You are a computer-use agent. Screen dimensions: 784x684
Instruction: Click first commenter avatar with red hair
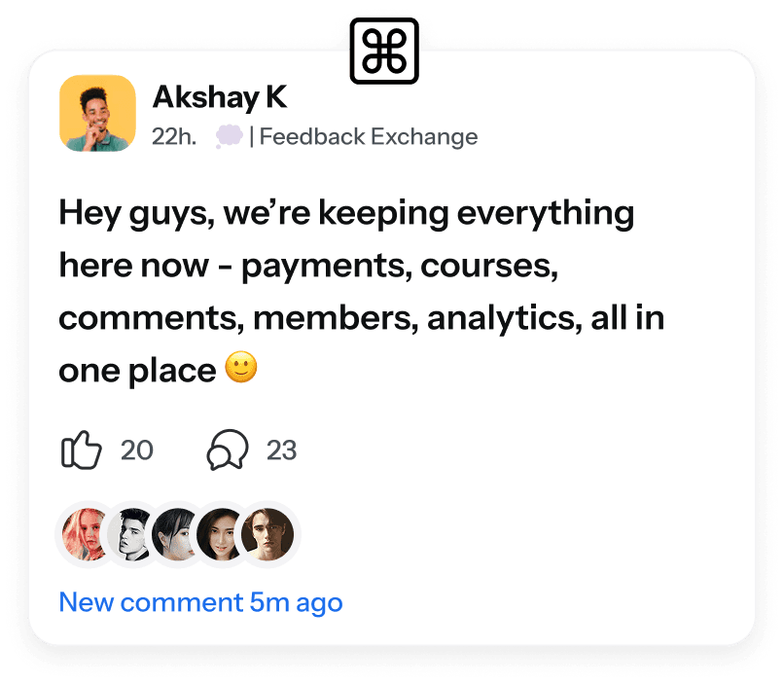pos(84,534)
